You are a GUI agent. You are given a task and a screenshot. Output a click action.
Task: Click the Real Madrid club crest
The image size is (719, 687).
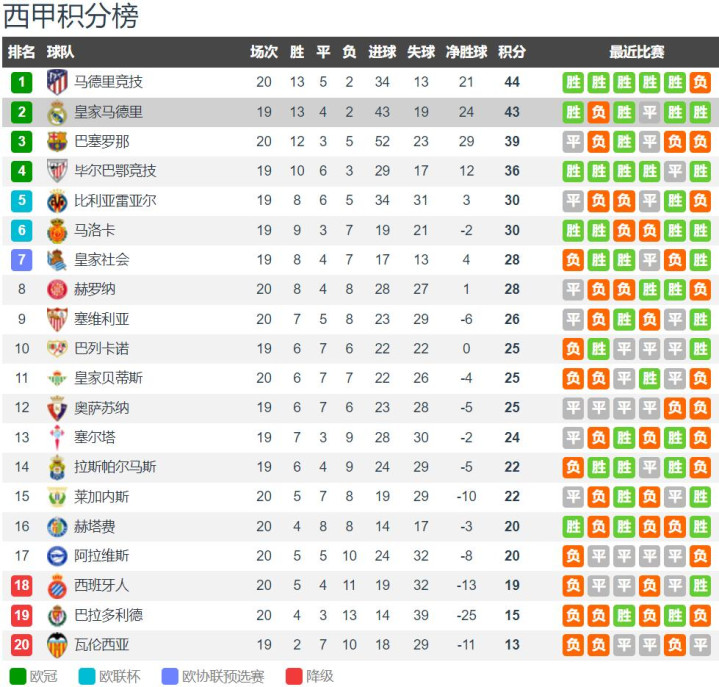pos(57,112)
